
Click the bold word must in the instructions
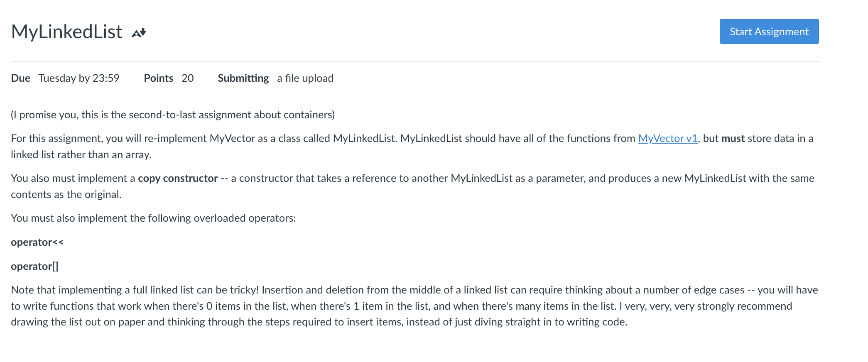coord(732,139)
